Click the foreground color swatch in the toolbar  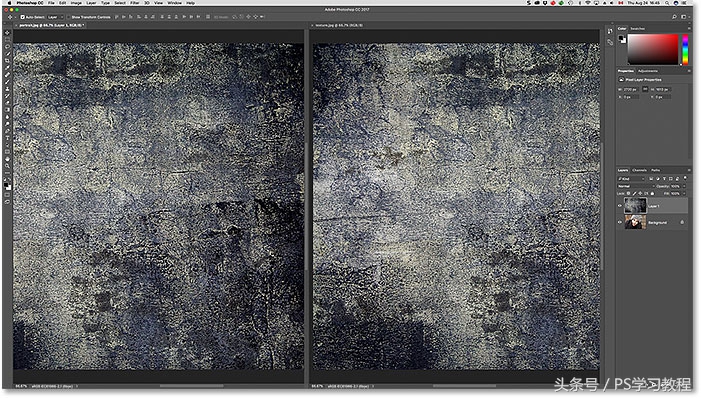[x=6, y=185]
